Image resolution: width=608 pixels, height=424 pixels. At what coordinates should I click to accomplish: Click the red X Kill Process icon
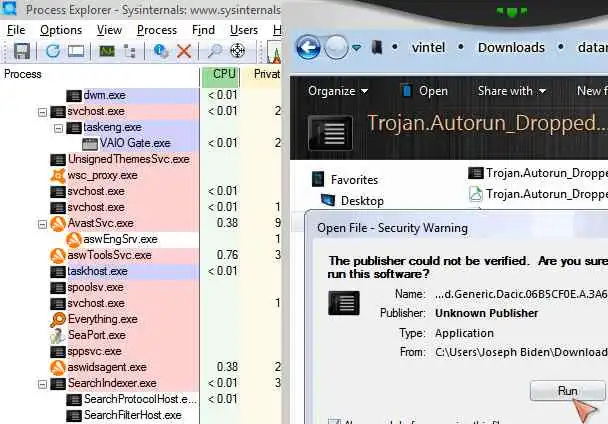pyautogui.click(x=184, y=51)
